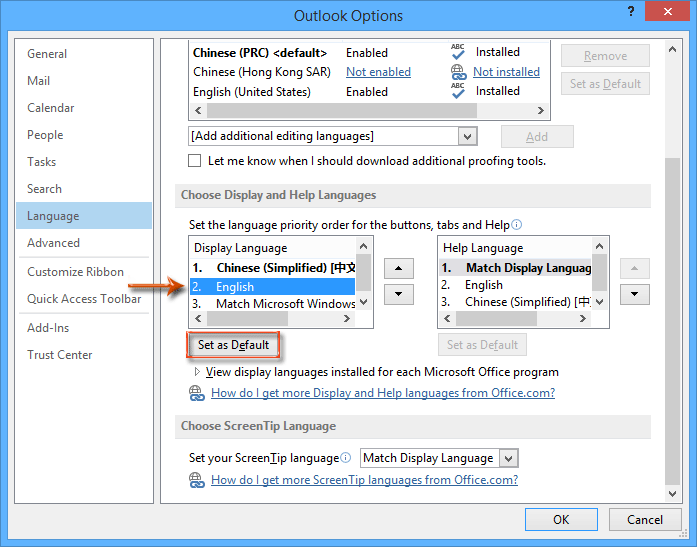697x547 pixels.
Task: Move display language up with arrow button
Action: pos(399,268)
